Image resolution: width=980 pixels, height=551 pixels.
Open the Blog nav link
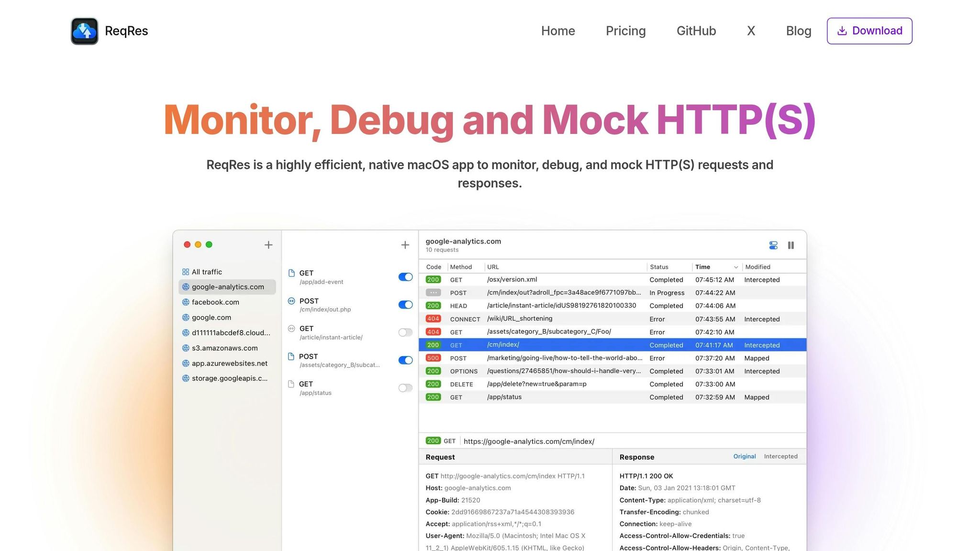(x=799, y=31)
